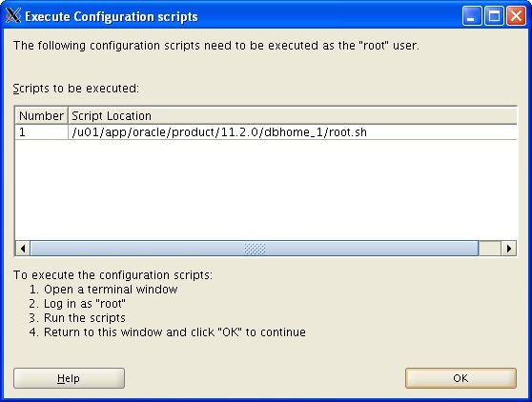Image resolution: width=532 pixels, height=402 pixels.
Task: Close the Execute Configuration scripts dialog
Action: point(516,16)
